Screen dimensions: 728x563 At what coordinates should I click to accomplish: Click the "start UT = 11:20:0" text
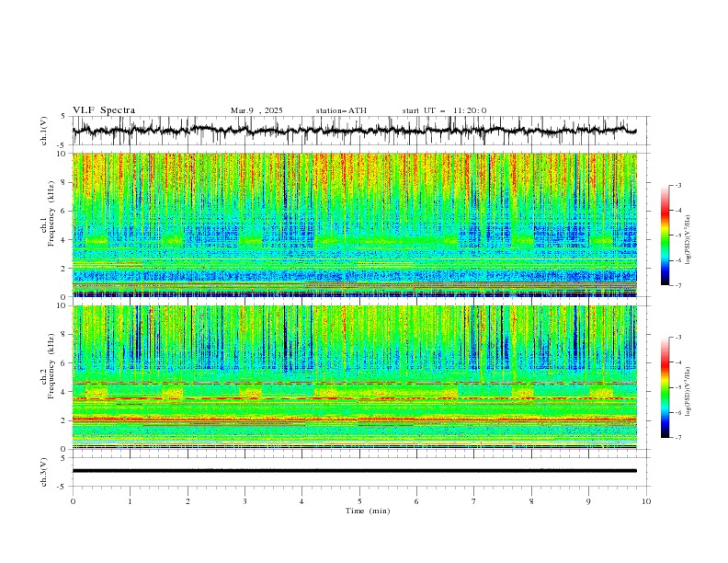444,110
